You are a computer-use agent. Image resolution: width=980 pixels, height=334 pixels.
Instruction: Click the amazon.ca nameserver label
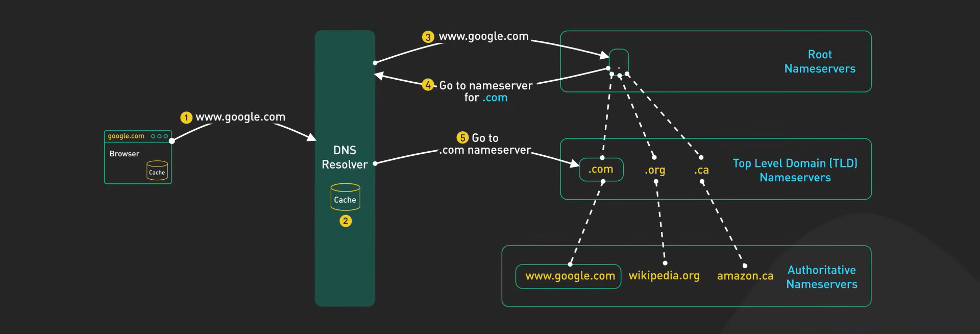745,276
